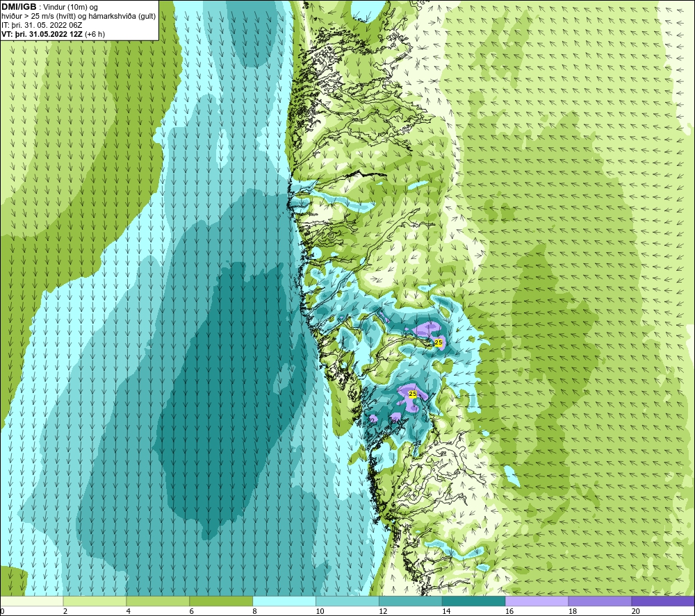
Task: Click the "(+6 h)" forecast offset text
Action: pos(95,34)
